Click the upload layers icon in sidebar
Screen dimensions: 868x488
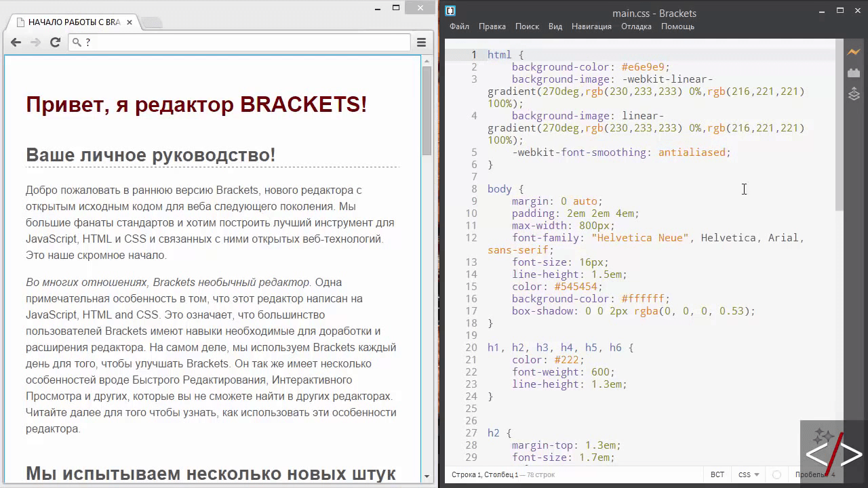coord(854,94)
